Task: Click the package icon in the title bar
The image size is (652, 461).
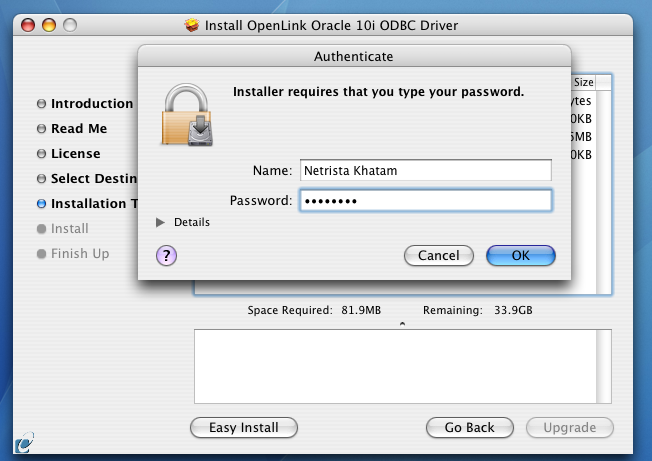Action: (192, 25)
